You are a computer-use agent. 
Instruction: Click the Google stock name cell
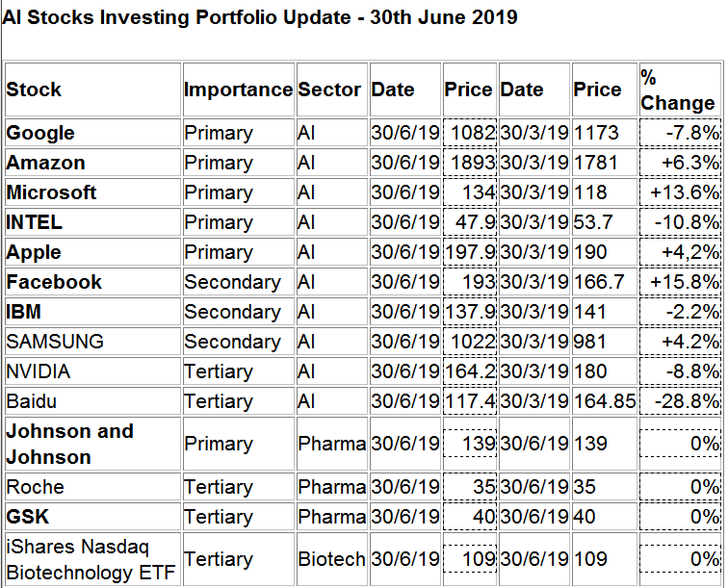point(40,133)
